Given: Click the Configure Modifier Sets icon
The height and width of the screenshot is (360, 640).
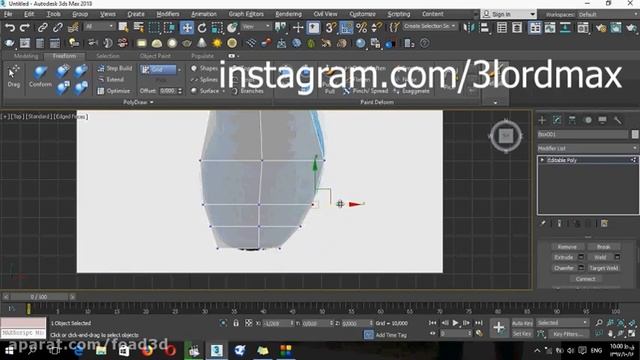Looking at the screenshot, I should [604, 223].
